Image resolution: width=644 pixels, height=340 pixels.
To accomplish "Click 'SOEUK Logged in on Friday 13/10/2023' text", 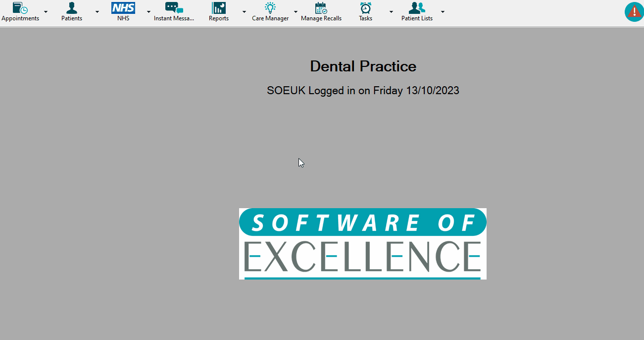I will click(x=363, y=91).
